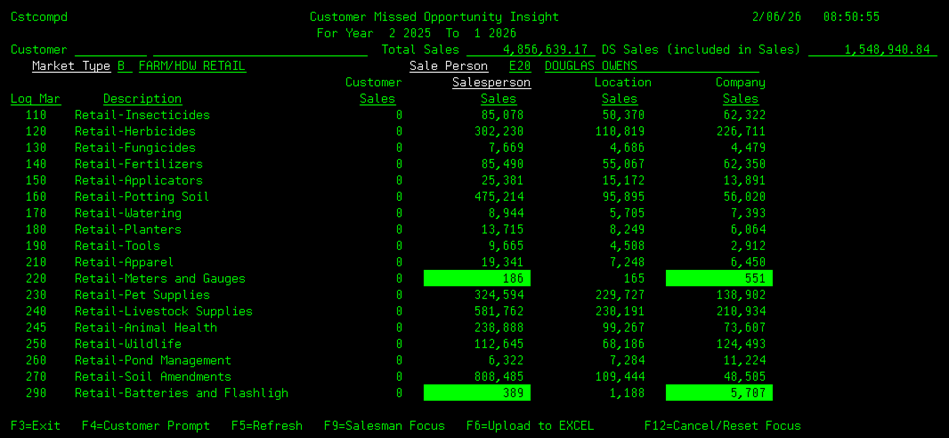Click the Customer input field
This screenshot has height=438, width=949.
(110, 50)
